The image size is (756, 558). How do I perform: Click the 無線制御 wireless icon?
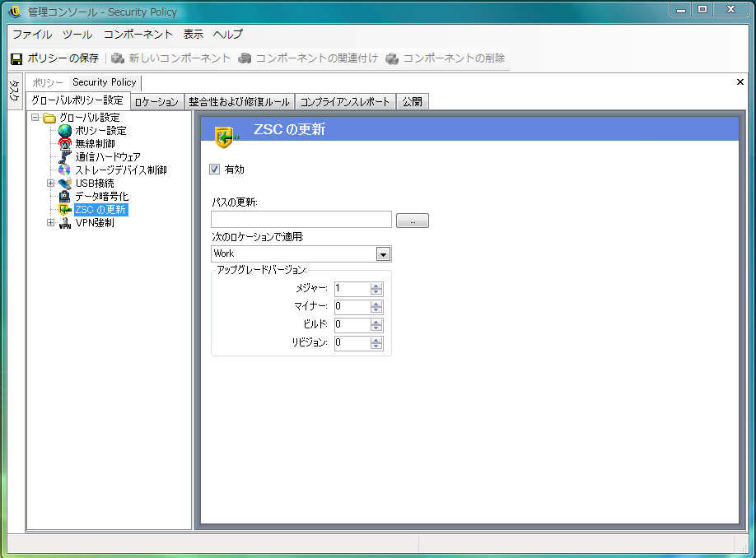click(65, 143)
